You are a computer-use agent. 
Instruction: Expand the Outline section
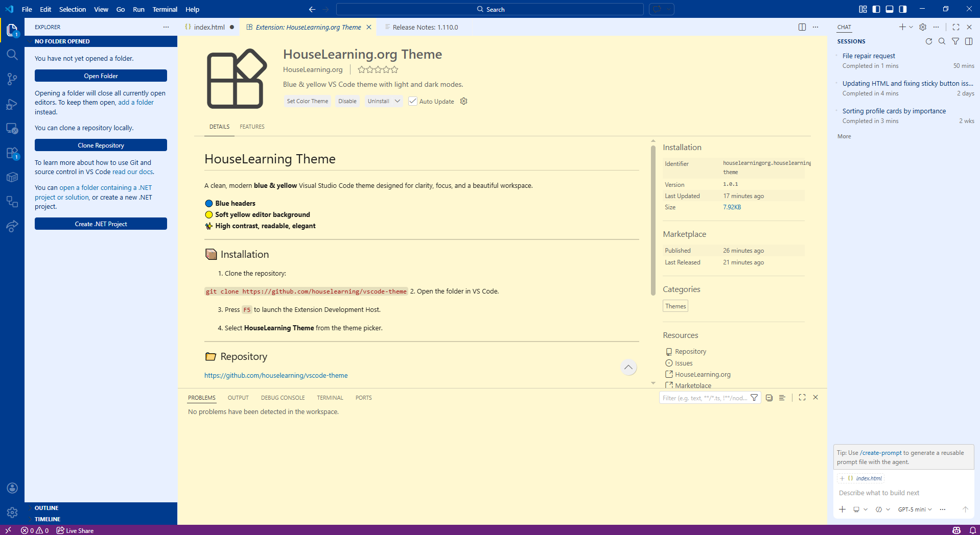(x=101, y=508)
